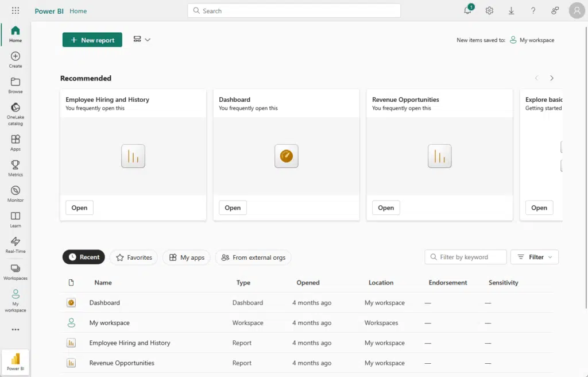Click the Revenue Opportunities row report icon
Screen dimensions: 588x377
tap(71, 363)
